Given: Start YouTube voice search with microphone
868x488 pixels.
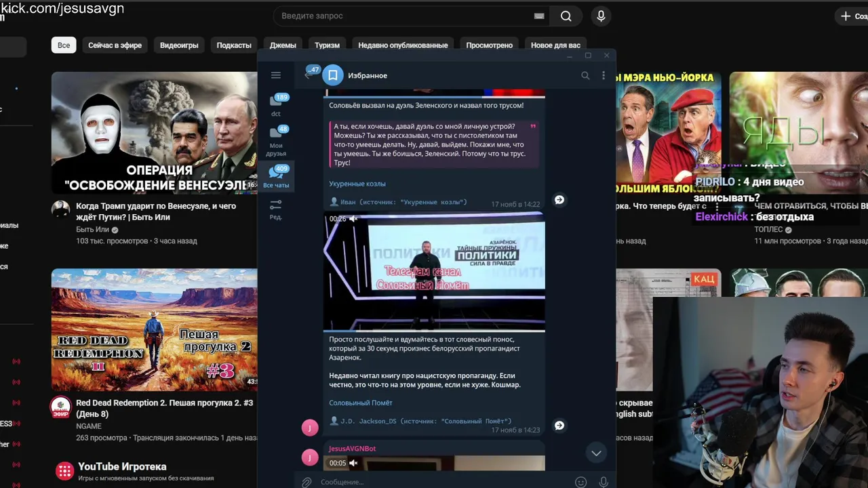Looking at the screenshot, I should click(x=601, y=16).
